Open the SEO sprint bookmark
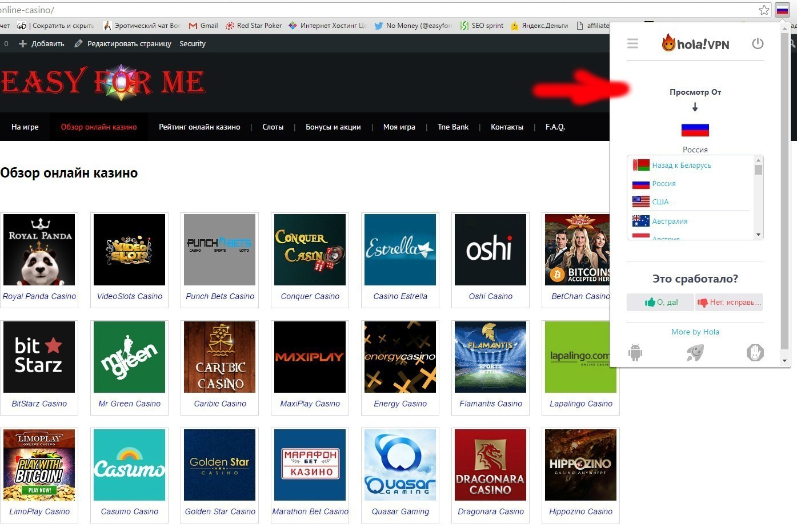This screenshot has height=532, width=797. [x=482, y=26]
